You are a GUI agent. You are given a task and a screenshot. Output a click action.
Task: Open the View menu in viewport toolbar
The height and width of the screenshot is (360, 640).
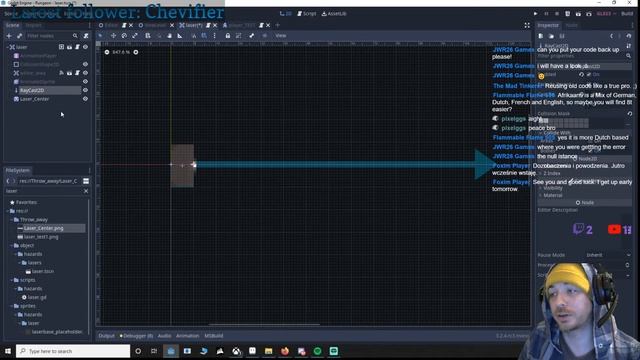tap(281, 36)
